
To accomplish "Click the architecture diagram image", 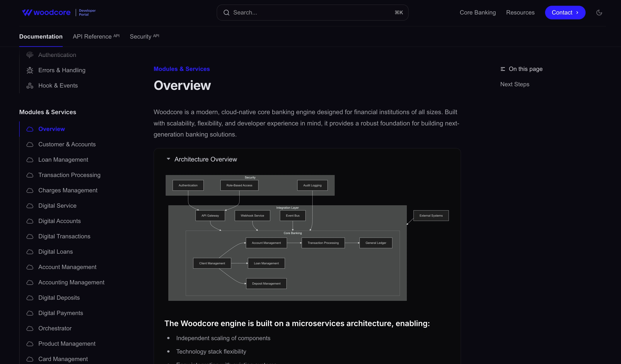I will [x=307, y=238].
